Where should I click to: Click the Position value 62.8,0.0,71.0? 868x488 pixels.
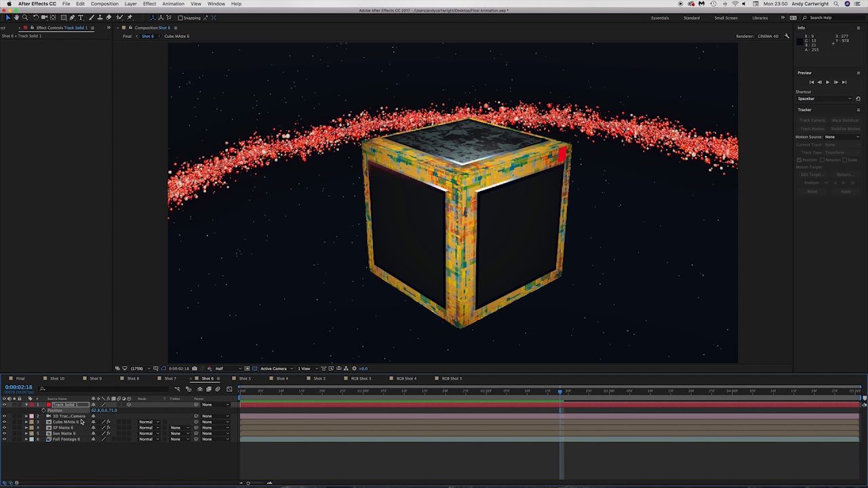[x=104, y=411]
